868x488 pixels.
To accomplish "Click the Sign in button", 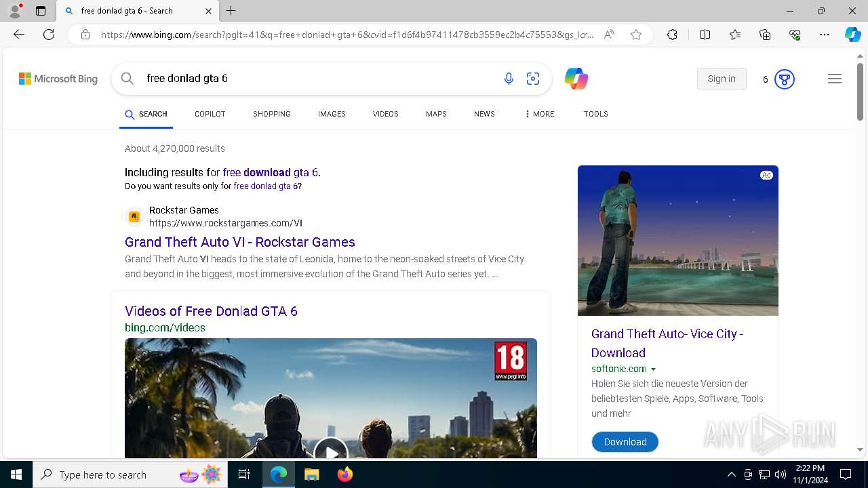I will (x=722, y=79).
